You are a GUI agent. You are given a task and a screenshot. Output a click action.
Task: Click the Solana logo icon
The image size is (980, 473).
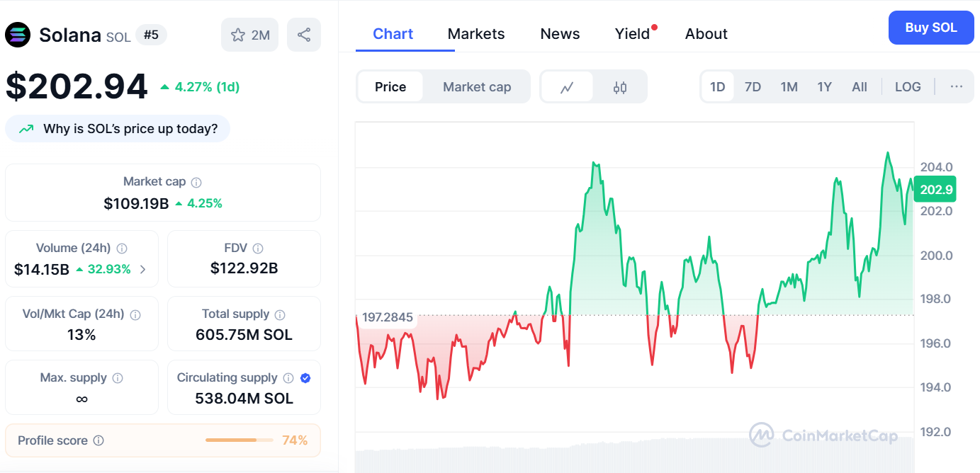(x=18, y=35)
